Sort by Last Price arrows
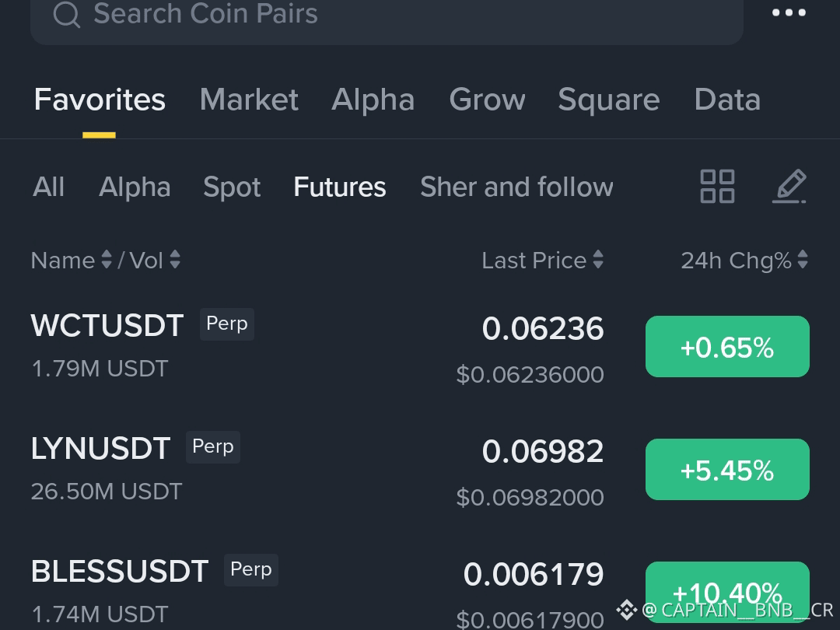This screenshot has width=840, height=630. click(598, 260)
